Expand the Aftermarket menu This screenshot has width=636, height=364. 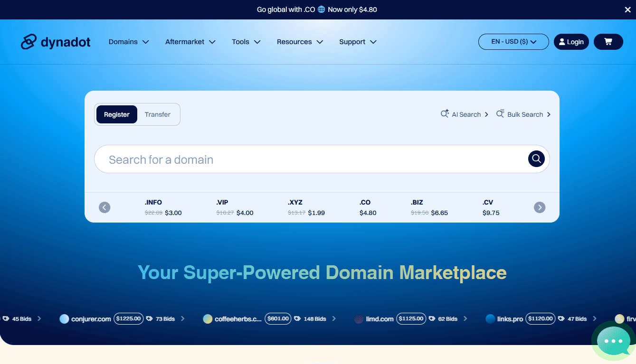190,42
